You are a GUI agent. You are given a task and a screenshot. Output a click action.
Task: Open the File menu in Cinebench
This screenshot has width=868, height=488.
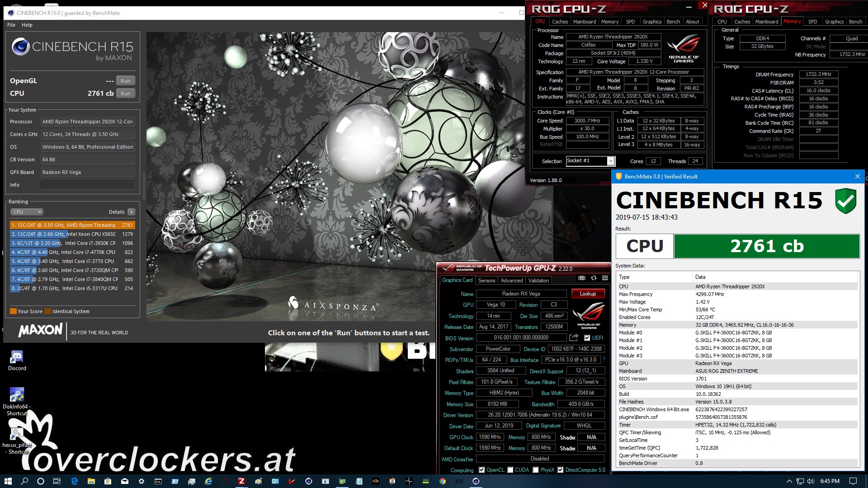11,25
